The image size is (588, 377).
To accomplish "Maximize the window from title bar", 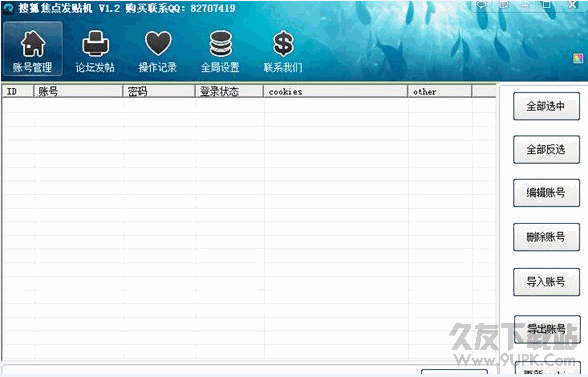I will tap(546, 5).
